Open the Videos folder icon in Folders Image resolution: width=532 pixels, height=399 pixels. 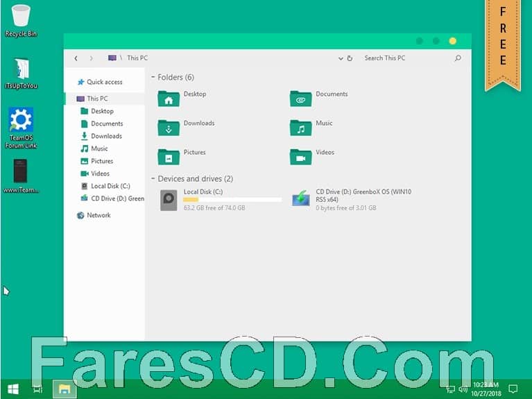tap(300, 157)
